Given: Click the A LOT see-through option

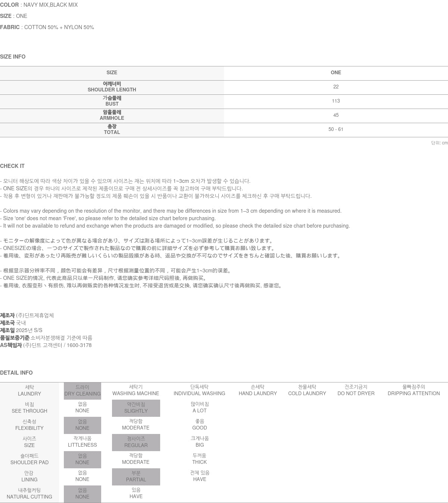Looking at the screenshot, I should point(199,407).
